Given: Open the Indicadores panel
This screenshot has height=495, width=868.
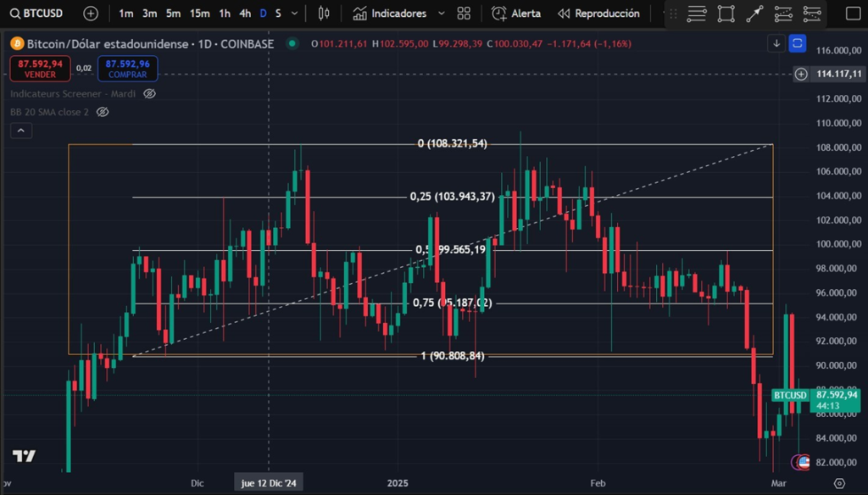Looking at the screenshot, I should 390,14.
